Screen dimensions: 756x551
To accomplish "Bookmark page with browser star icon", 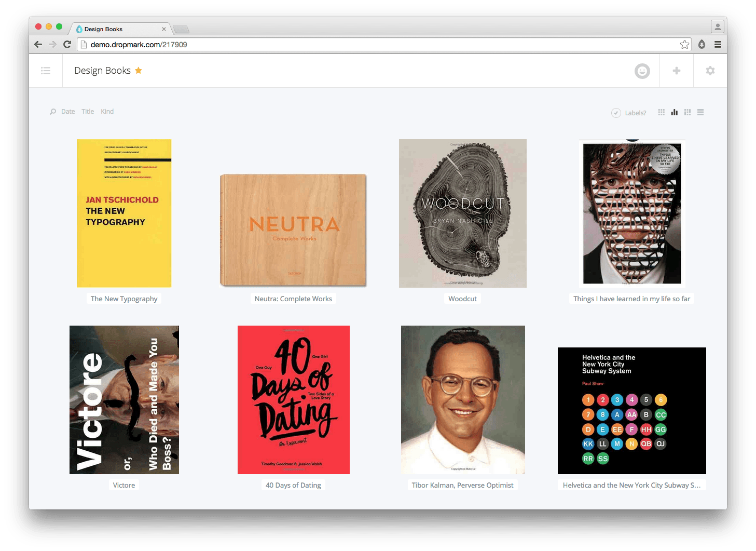I will coord(684,45).
